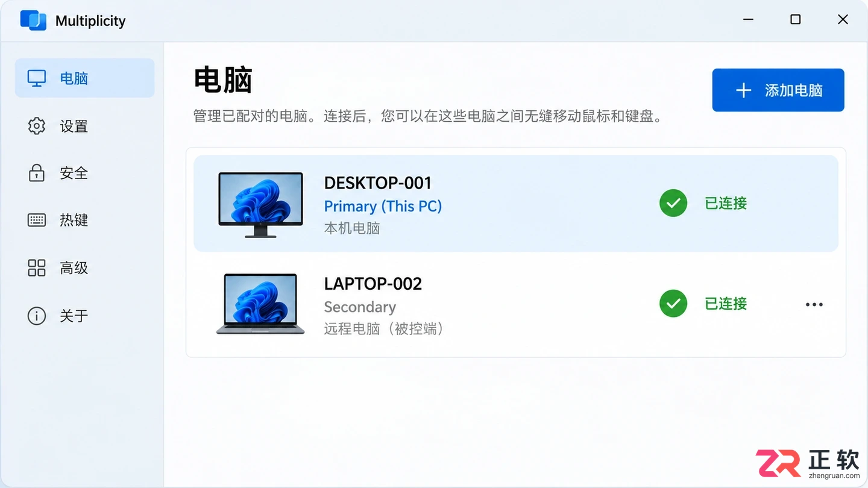This screenshot has height=488, width=868.
Task: Open the 设置 settings section
Action: tap(84, 126)
